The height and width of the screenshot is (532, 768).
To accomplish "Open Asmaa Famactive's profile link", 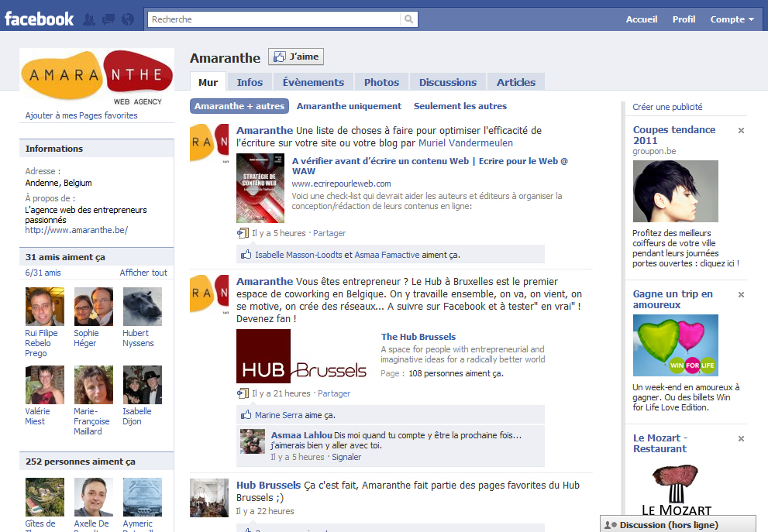I will (387, 255).
